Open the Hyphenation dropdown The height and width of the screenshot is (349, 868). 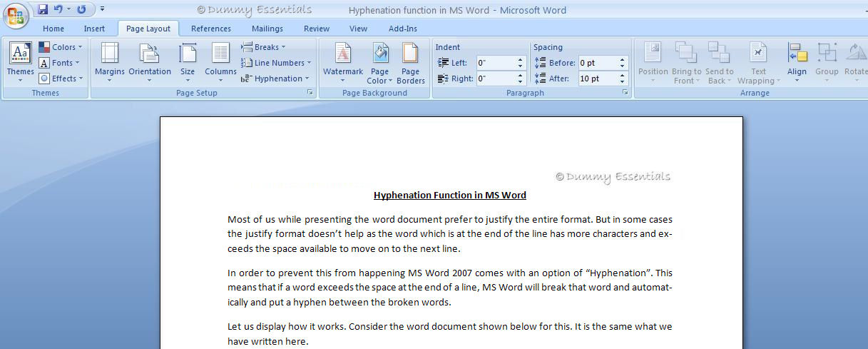[x=275, y=79]
